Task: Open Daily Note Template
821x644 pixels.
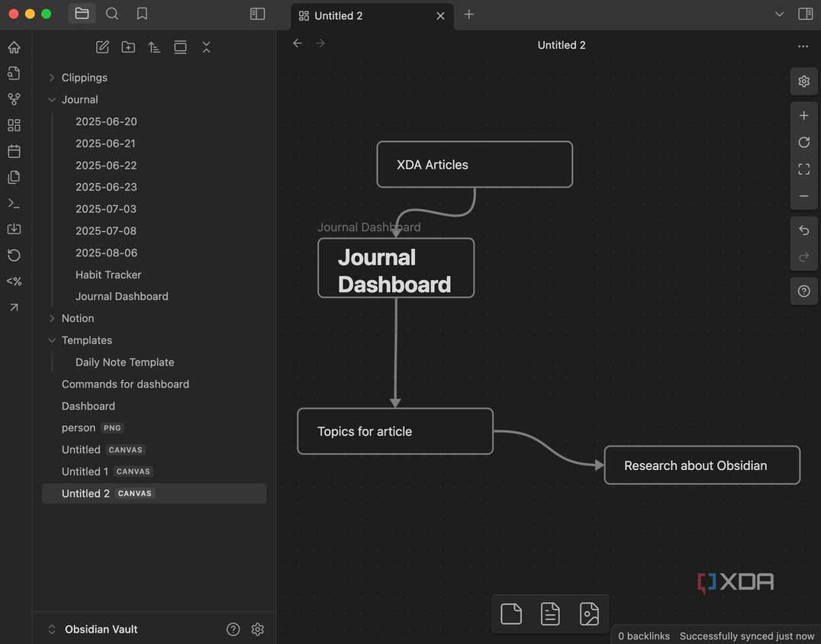Action: 124,362
